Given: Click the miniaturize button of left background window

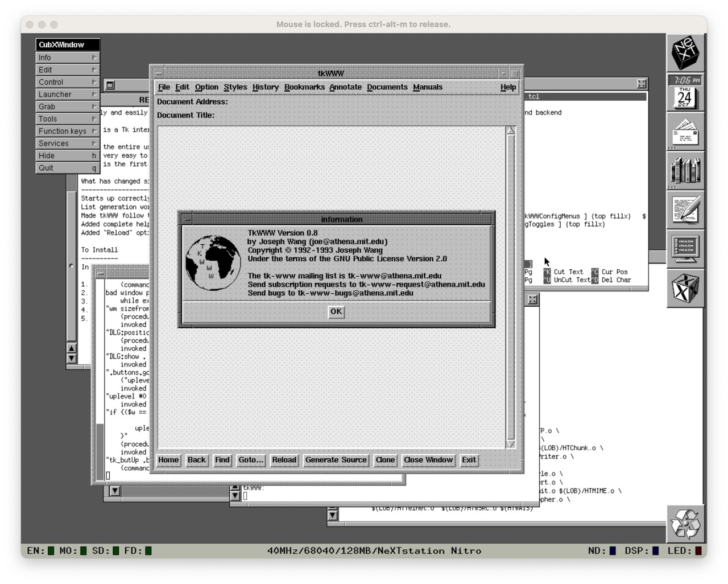Looking at the screenshot, I should click(110, 85).
